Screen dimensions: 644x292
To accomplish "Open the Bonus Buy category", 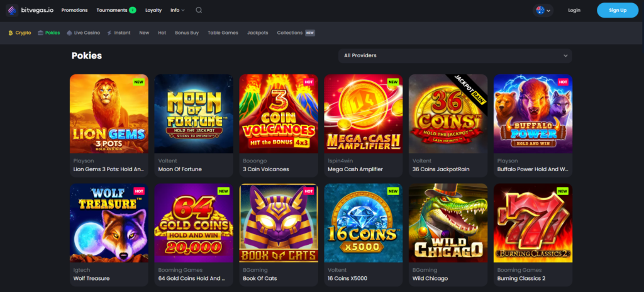I will [x=187, y=33].
